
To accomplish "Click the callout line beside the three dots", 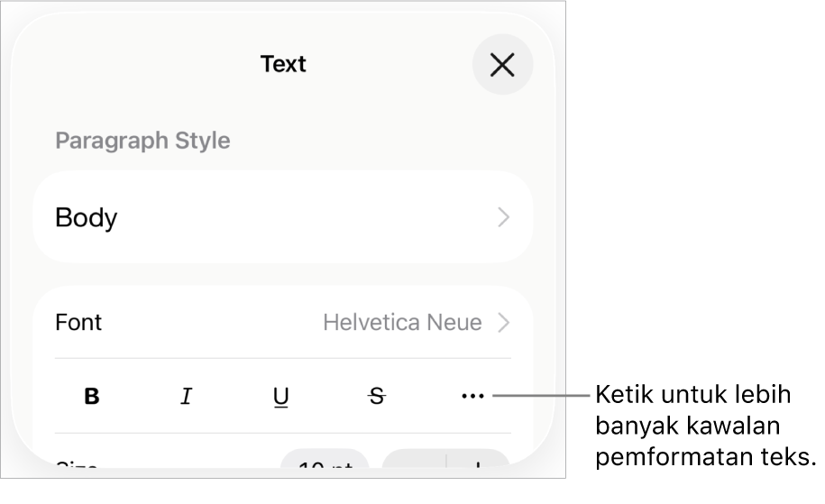I will pyautogui.click(x=541, y=395).
